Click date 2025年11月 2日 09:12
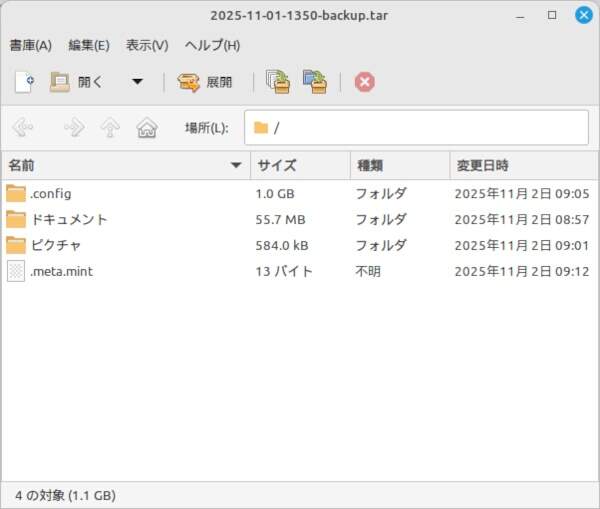 (x=522, y=271)
